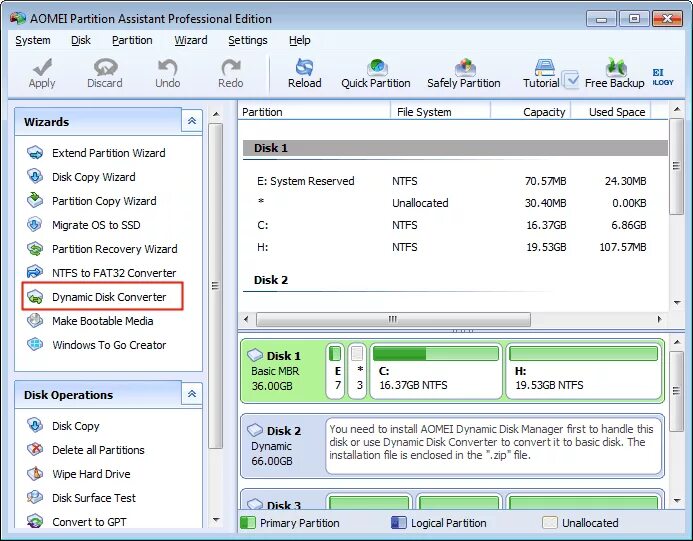Click the disk map scroll-down arrow
Screen dimensions: 693x541
(x=677, y=501)
